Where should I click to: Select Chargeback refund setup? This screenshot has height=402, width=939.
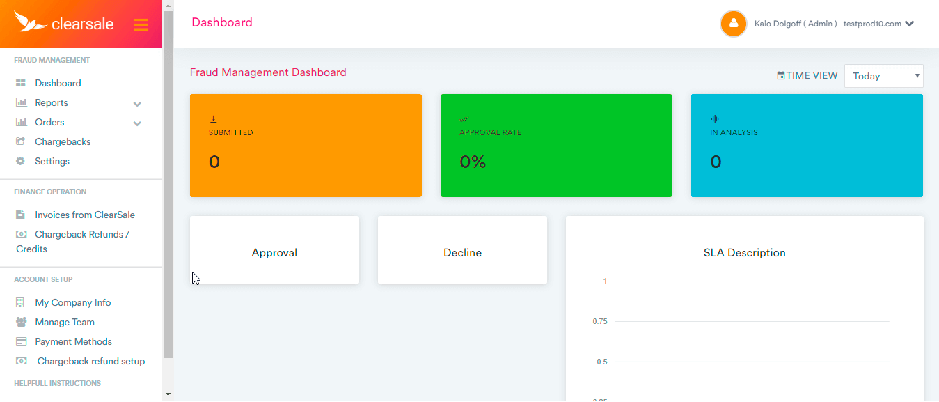91,361
